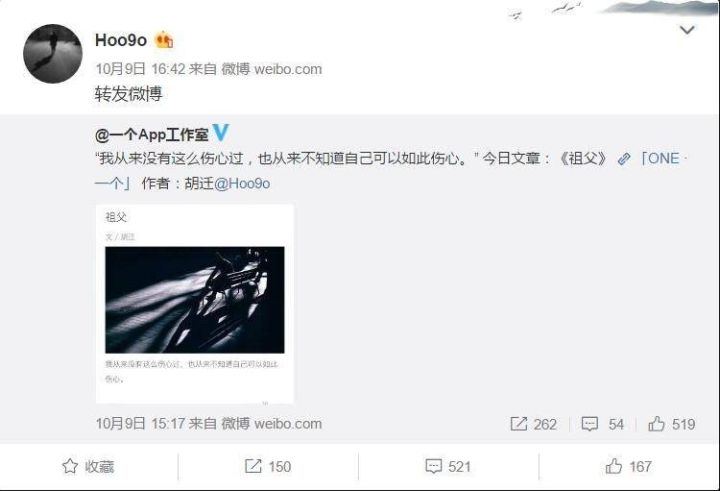Click the blue verified V badge
Screen dimensions: 720x491
coord(221,133)
